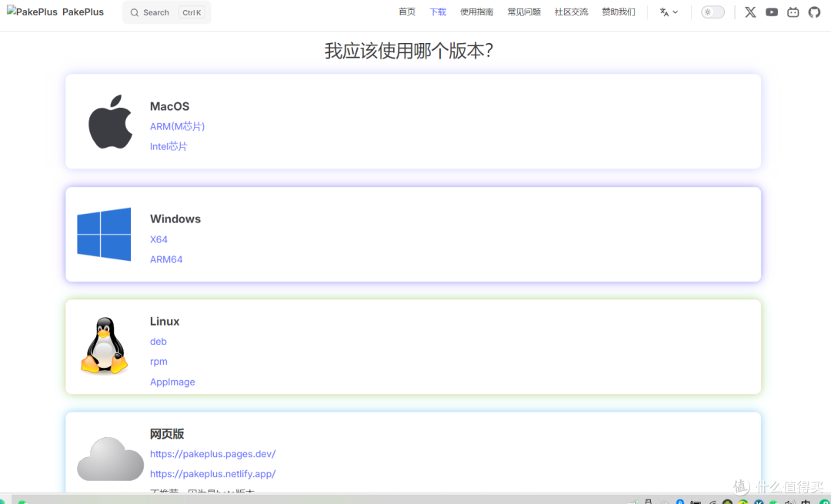This screenshot has width=831, height=504.
Task: Toggle the light/dark appearance switch
Action: pos(713,12)
